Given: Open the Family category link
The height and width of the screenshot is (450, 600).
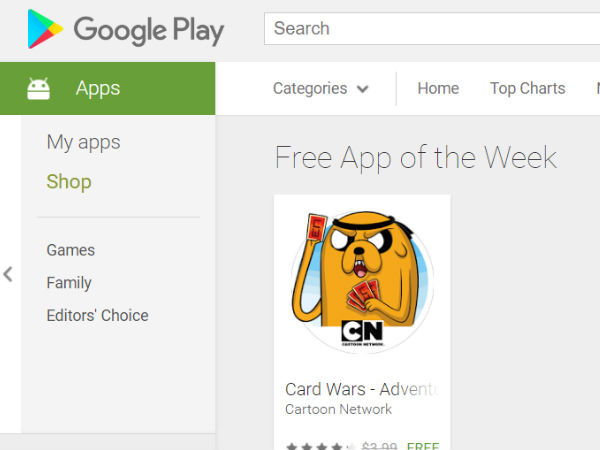Looking at the screenshot, I should (69, 283).
